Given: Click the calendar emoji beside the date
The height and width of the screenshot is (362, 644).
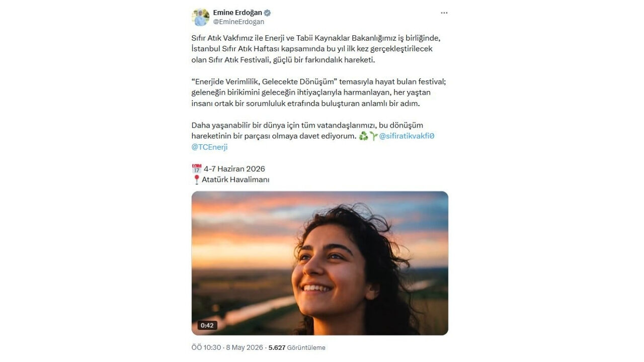Looking at the screenshot, I should 197,169.
